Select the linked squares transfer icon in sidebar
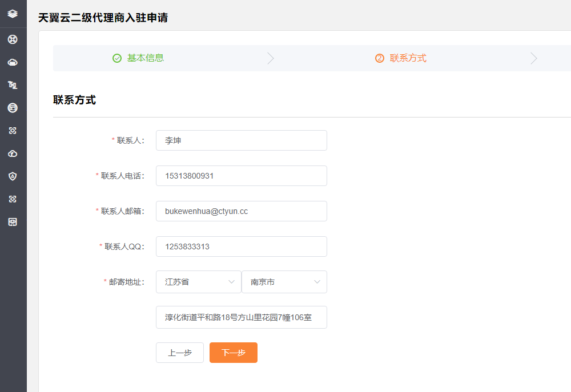This screenshot has width=571, height=392. (x=13, y=85)
